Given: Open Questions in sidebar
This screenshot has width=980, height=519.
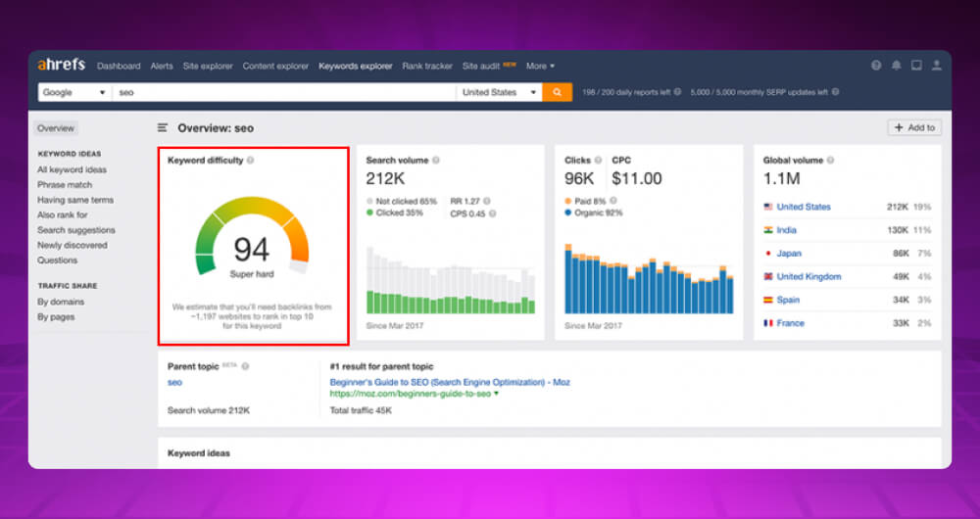Looking at the screenshot, I should coord(58,259).
